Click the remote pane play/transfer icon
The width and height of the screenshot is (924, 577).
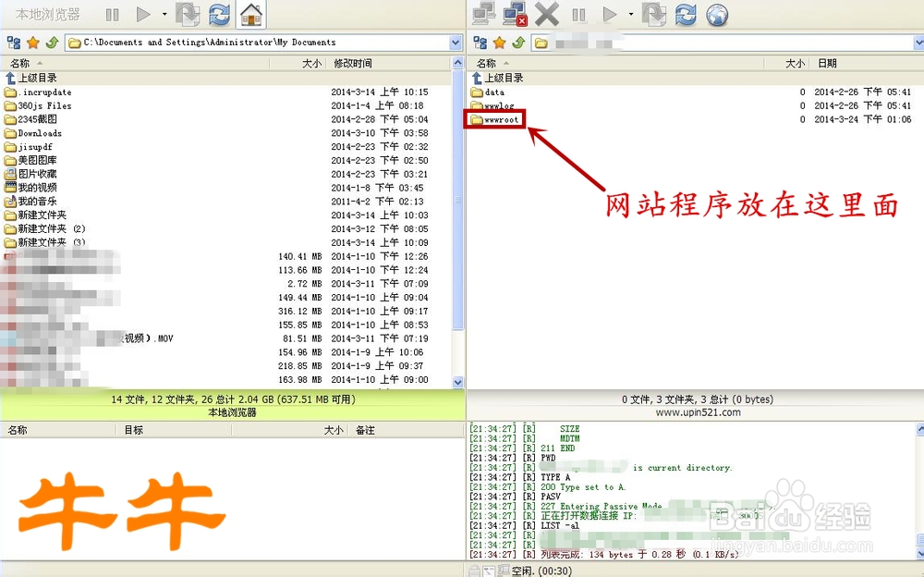coord(610,14)
